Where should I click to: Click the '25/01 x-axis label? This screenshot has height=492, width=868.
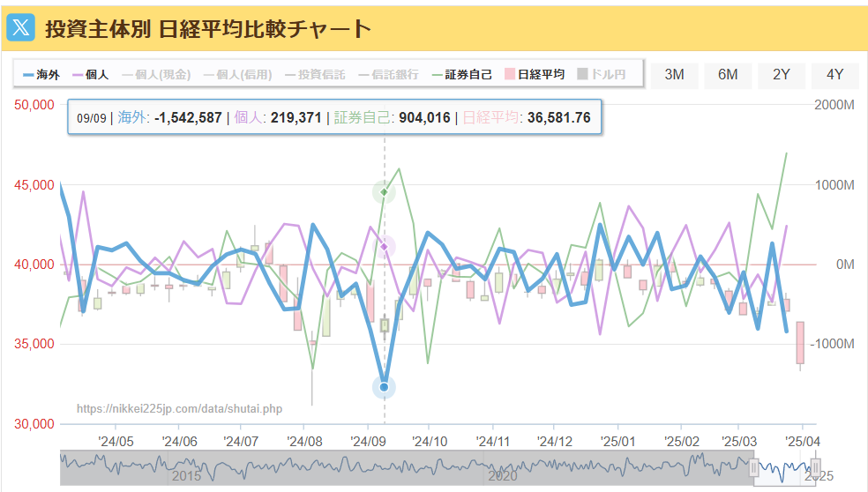(x=617, y=442)
